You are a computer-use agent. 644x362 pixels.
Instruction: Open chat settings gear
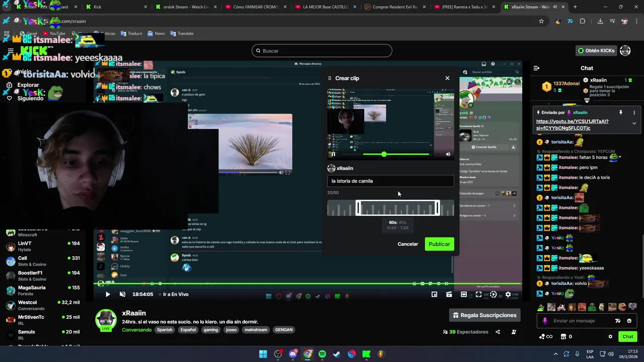pyautogui.click(x=610, y=337)
